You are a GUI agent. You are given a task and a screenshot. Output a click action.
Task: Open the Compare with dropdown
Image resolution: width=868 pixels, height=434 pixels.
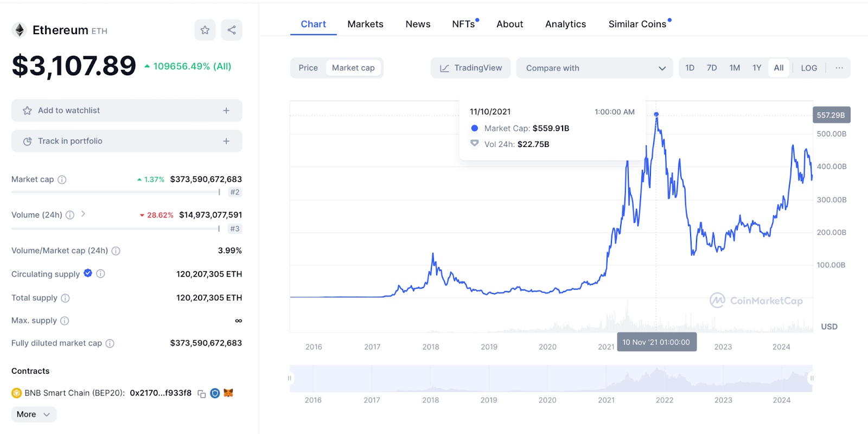pyautogui.click(x=595, y=68)
